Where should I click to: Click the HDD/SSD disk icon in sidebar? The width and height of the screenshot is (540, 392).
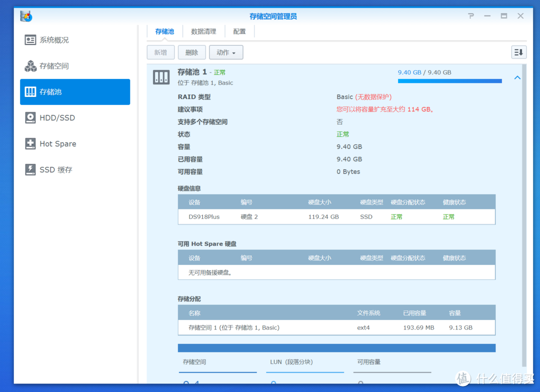30,118
